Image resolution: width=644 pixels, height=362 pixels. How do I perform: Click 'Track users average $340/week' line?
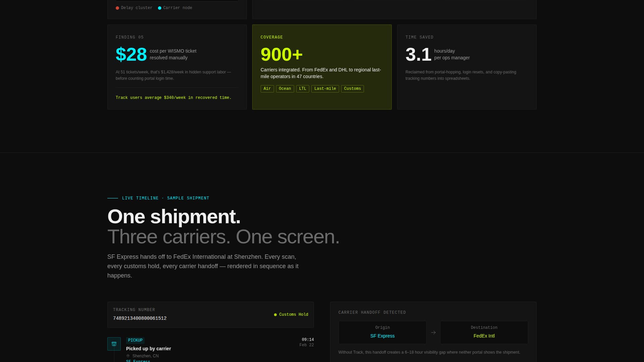tap(173, 98)
